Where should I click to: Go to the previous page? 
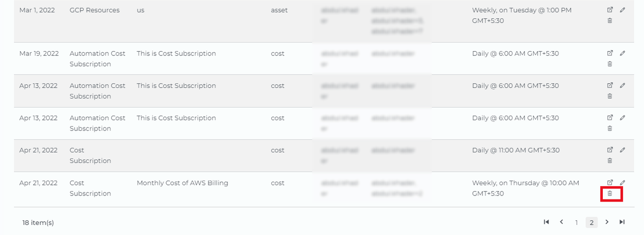coord(562,222)
